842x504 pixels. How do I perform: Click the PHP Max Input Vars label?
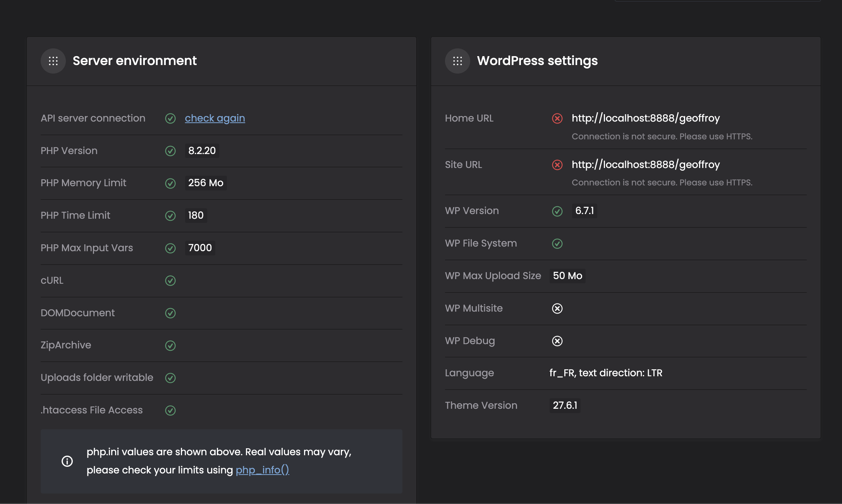tap(87, 248)
